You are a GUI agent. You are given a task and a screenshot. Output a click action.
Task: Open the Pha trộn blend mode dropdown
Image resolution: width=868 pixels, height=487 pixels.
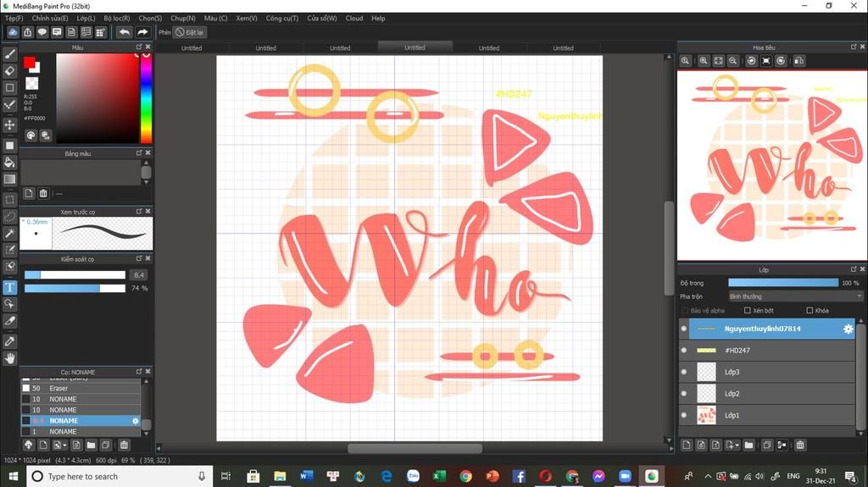(x=795, y=296)
